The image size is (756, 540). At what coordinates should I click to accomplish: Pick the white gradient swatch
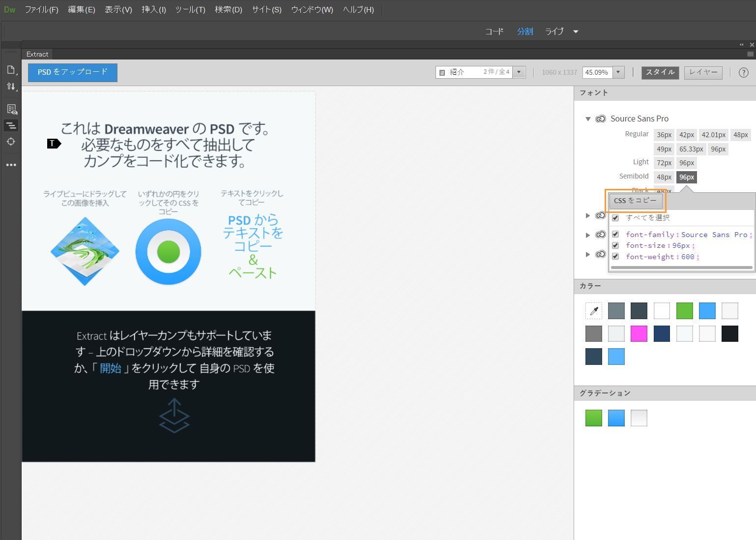[639, 418]
